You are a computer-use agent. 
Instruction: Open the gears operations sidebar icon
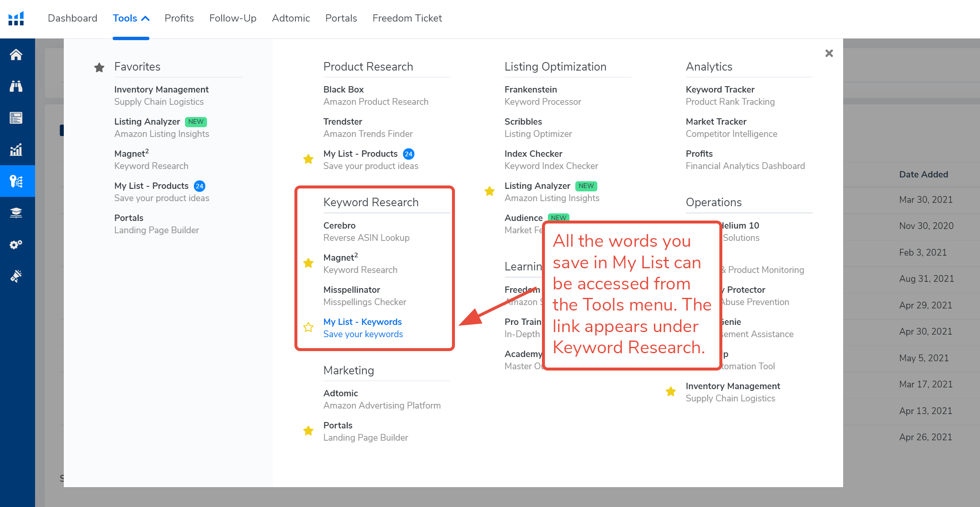(x=16, y=245)
